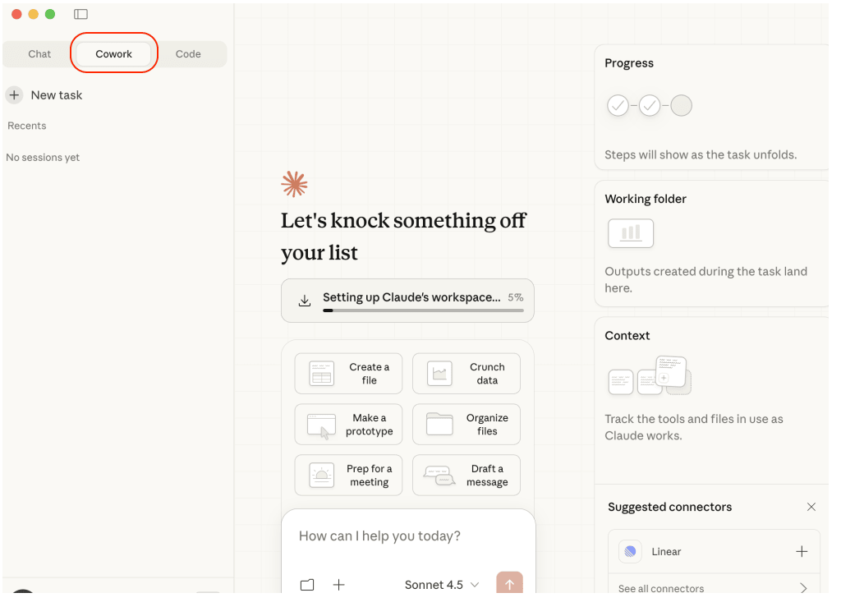The height and width of the screenshot is (616, 841).
Task: Start a New task
Action: coord(44,95)
